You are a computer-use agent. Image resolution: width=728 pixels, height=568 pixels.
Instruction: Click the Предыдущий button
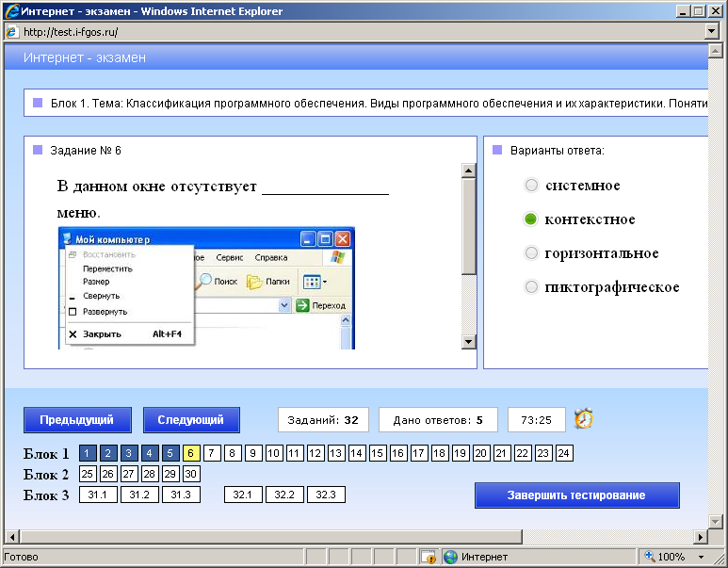[x=77, y=420]
